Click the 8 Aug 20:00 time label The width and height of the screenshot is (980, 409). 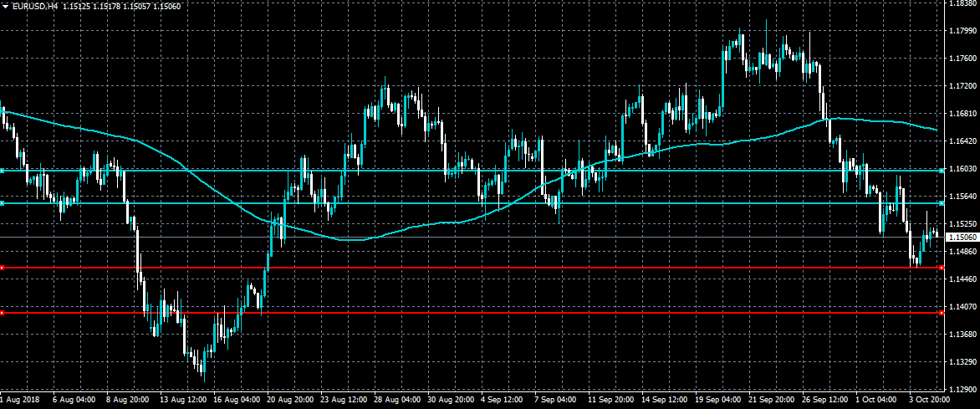click(x=128, y=399)
